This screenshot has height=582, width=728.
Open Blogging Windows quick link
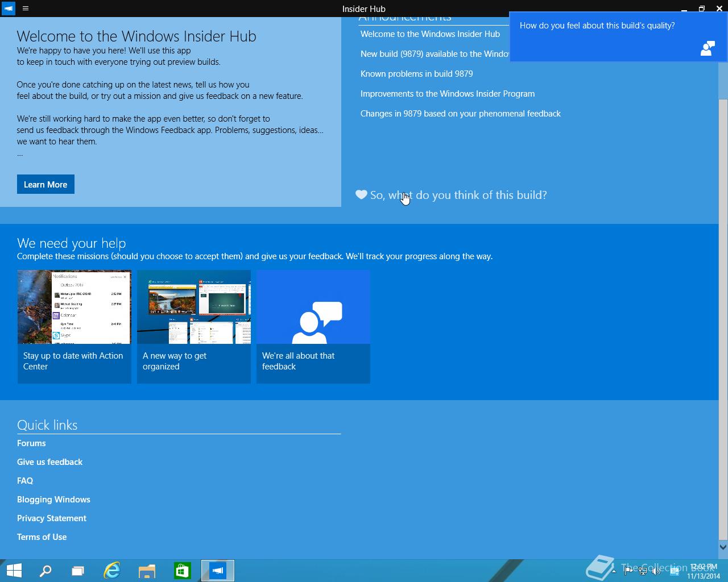(x=53, y=500)
